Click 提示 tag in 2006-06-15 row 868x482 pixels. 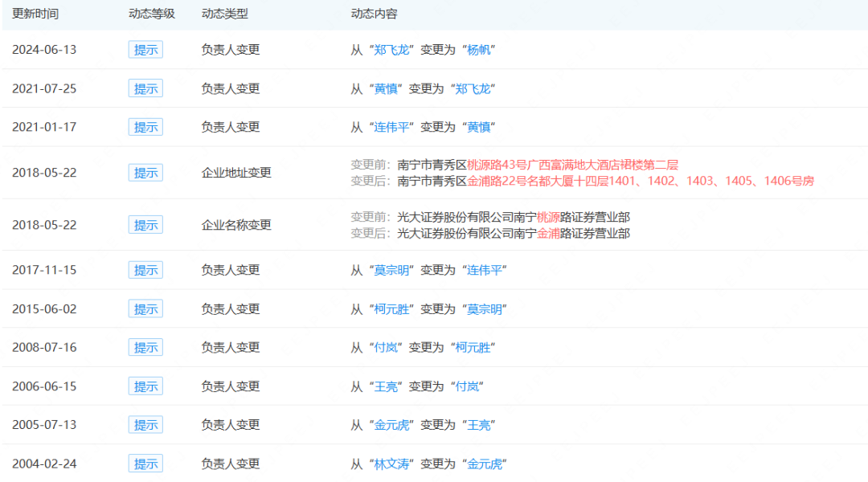[145, 386]
